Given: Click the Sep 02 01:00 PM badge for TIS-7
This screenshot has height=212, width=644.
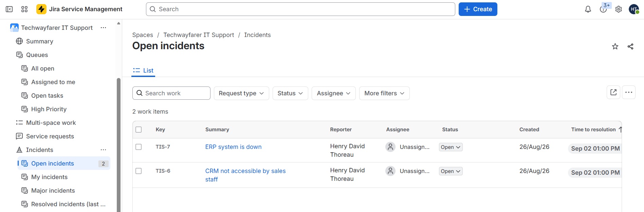Looking at the screenshot, I should [595, 149].
